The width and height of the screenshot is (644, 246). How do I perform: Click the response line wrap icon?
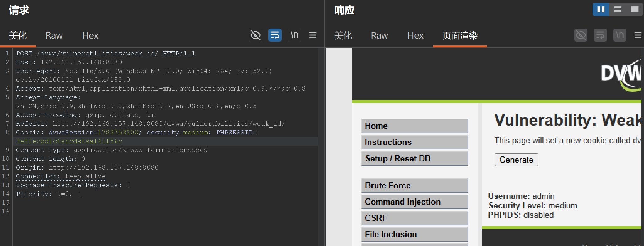point(600,35)
